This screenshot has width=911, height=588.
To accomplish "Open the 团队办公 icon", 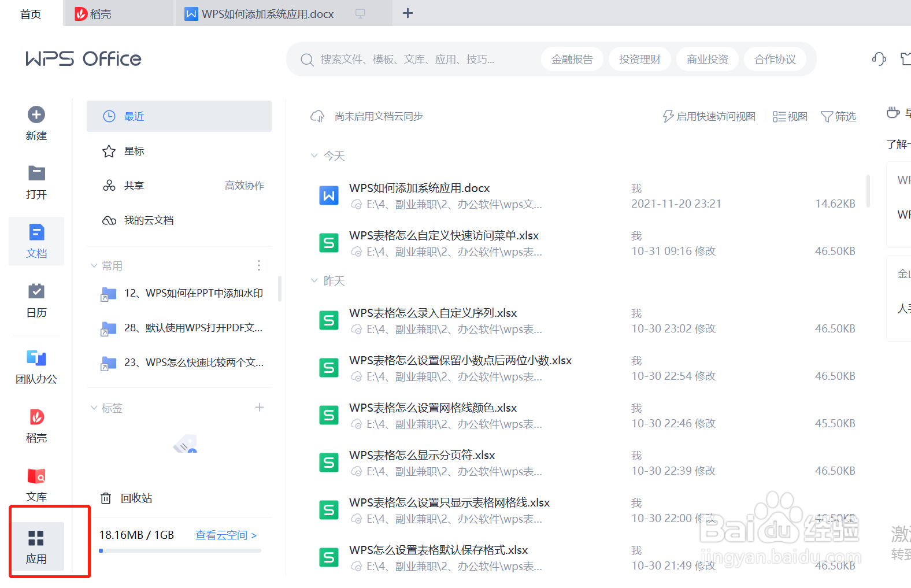I will pyautogui.click(x=36, y=358).
